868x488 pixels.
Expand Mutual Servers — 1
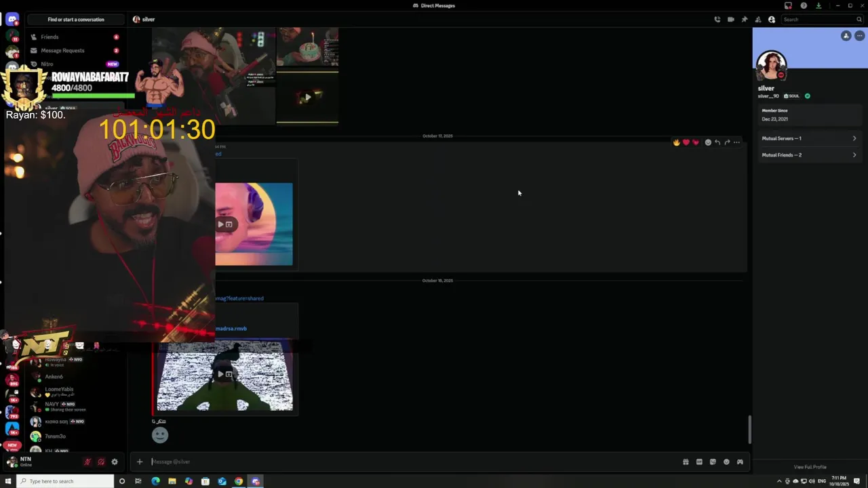[809, 138]
